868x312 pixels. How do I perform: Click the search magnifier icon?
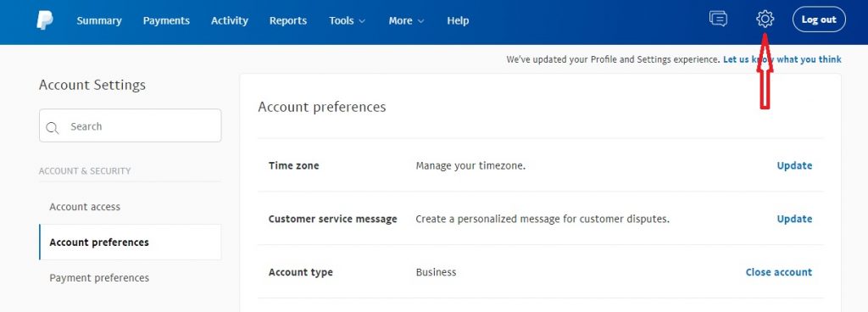tap(53, 127)
